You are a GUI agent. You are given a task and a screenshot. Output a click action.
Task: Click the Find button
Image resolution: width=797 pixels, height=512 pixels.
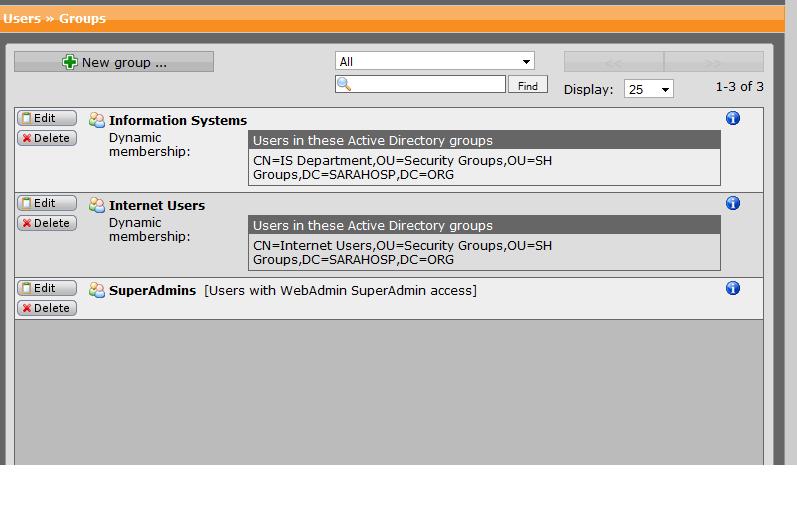point(528,85)
